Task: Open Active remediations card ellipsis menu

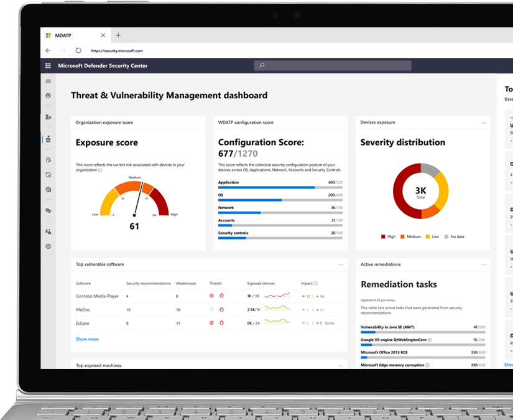Action: point(483,264)
